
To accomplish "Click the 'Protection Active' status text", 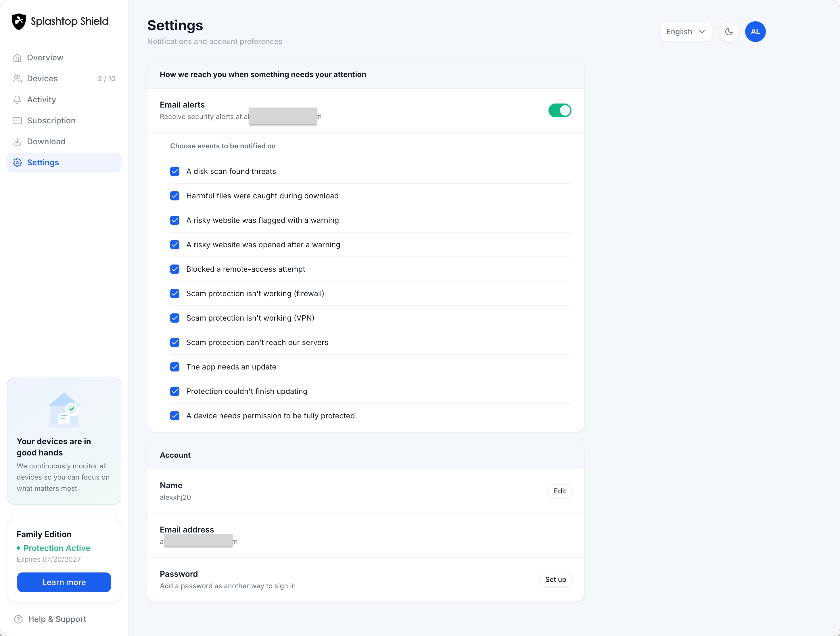I will click(x=57, y=548).
